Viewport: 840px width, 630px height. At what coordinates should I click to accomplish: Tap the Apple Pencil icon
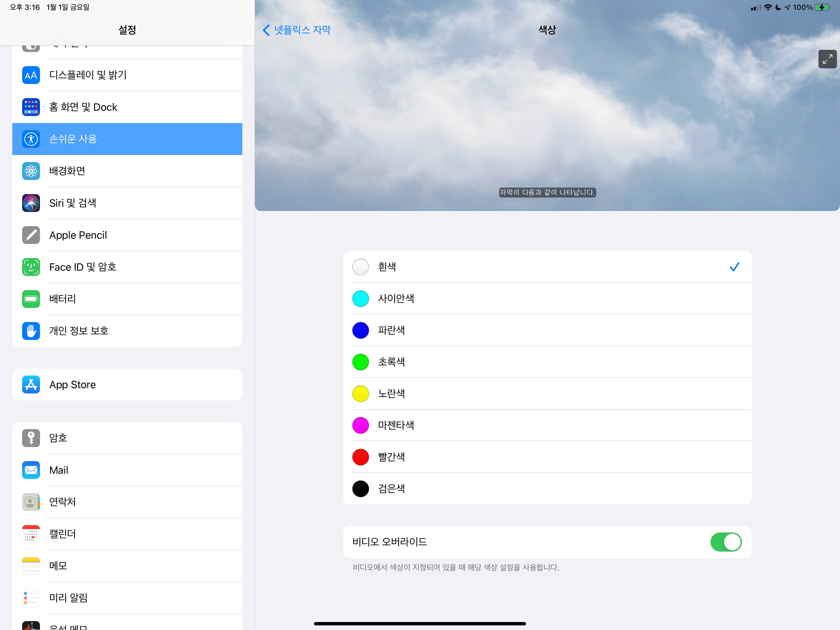pos(31,235)
